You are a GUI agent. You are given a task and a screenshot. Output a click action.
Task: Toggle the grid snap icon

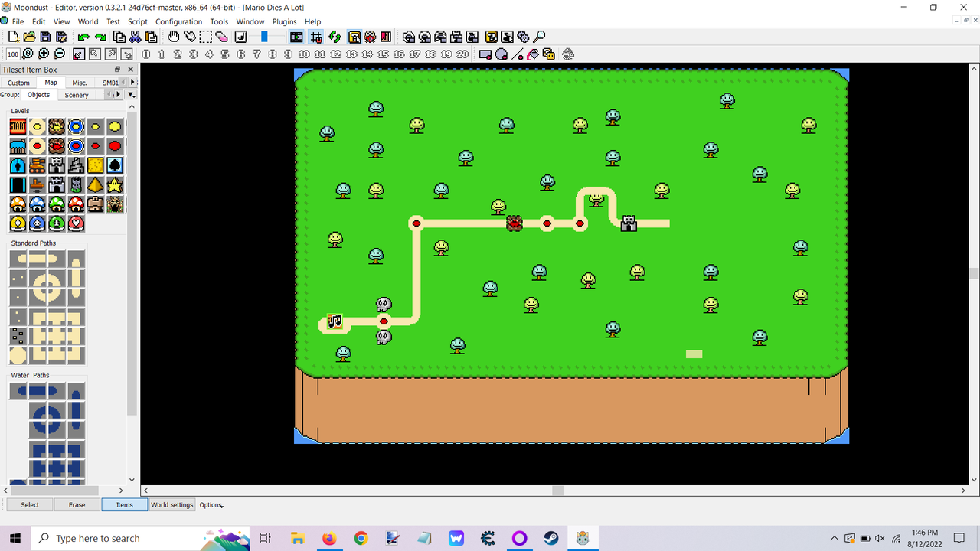[316, 37]
